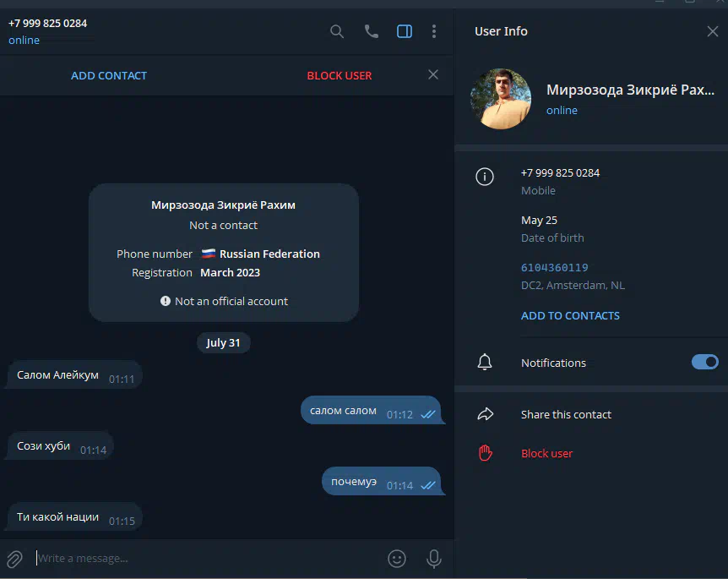The height and width of the screenshot is (579, 728).
Task: Click "Not an official account" notice
Action: pos(224,301)
